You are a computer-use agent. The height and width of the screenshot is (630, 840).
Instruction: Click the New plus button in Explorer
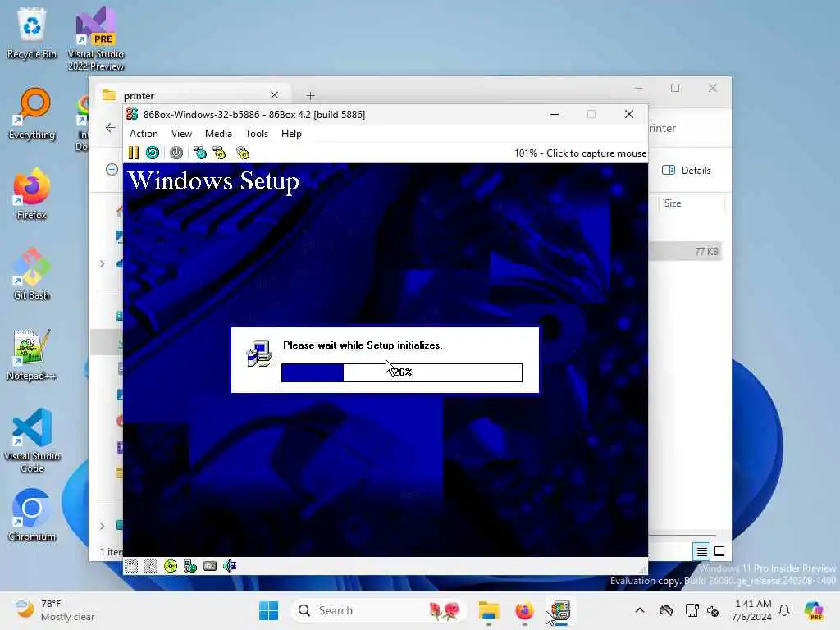click(112, 169)
